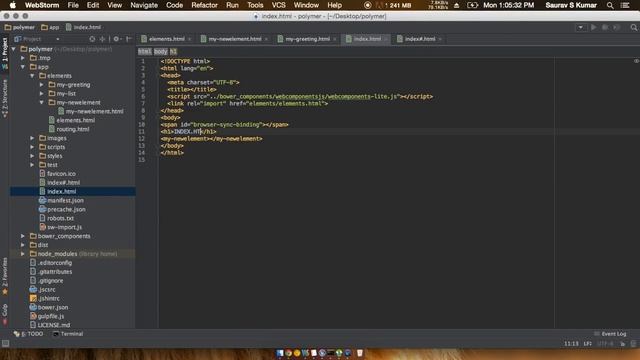Select gulpfile.js file icon

(x=33, y=317)
